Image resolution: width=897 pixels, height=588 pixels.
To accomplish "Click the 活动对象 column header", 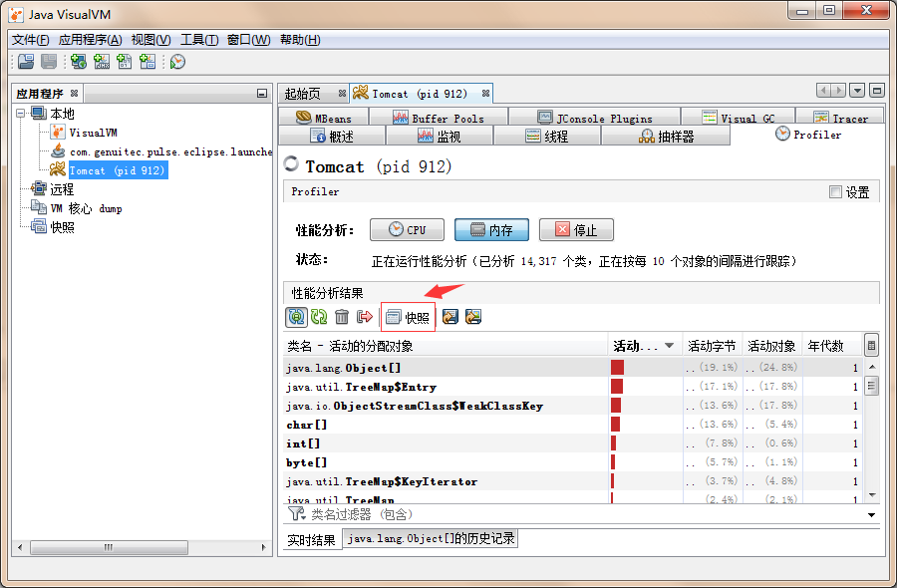I will [771, 346].
